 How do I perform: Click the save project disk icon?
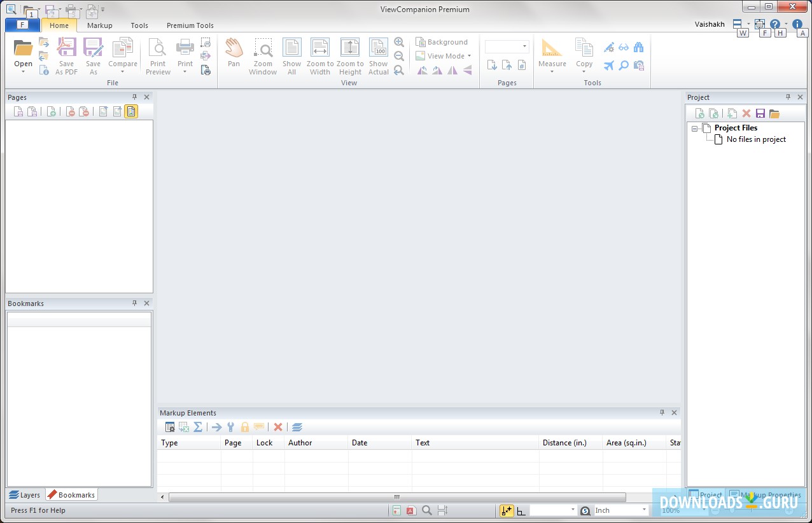click(x=760, y=113)
